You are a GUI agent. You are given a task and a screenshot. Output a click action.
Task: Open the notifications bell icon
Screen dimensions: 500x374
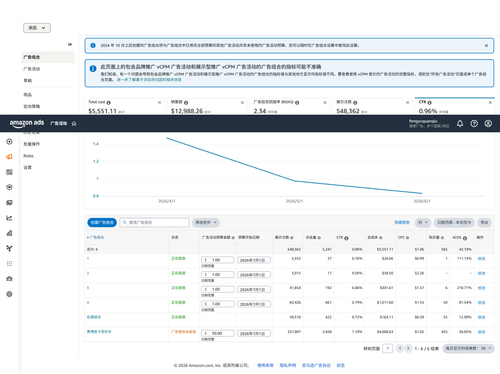[x=460, y=124]
